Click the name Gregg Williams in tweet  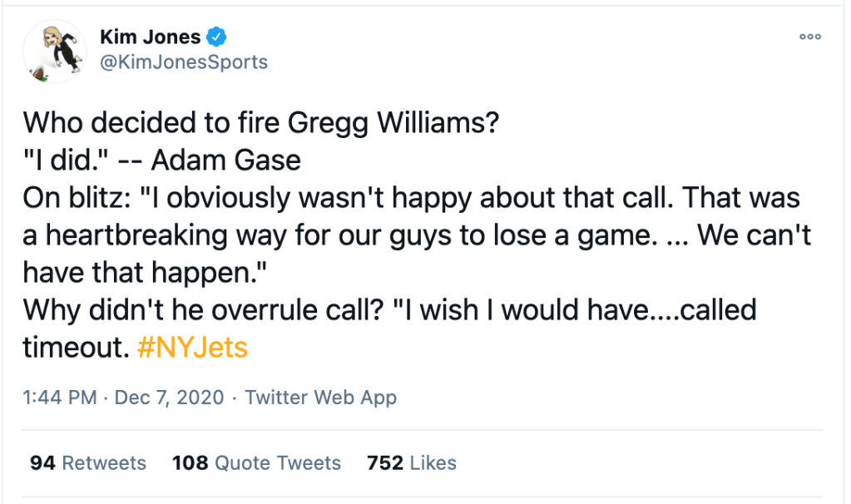(393, 122)
